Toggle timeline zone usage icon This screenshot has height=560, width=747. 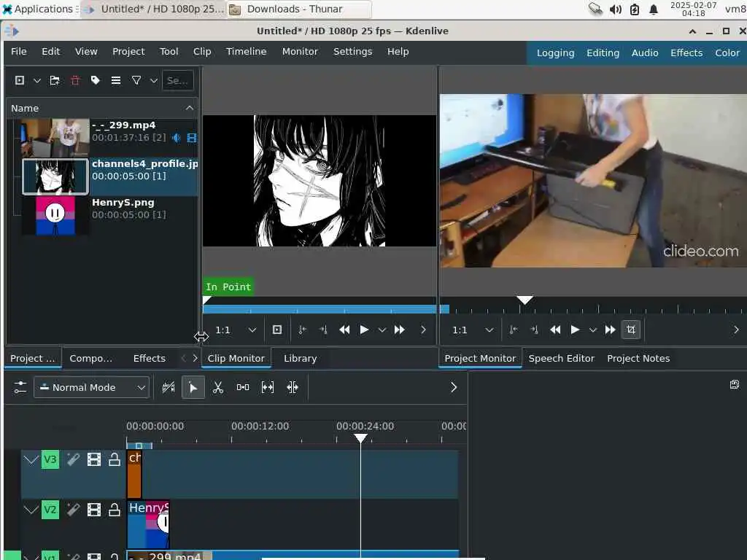[169, 388]
